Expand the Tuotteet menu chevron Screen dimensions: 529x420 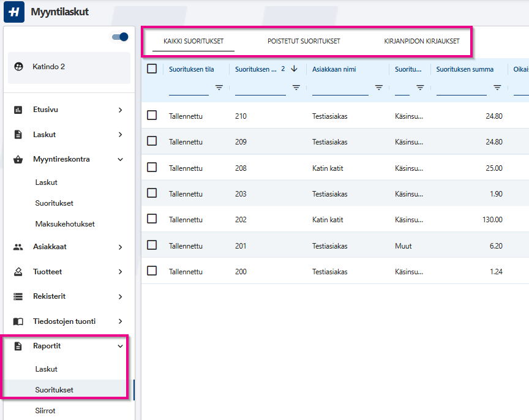(121, 272)
